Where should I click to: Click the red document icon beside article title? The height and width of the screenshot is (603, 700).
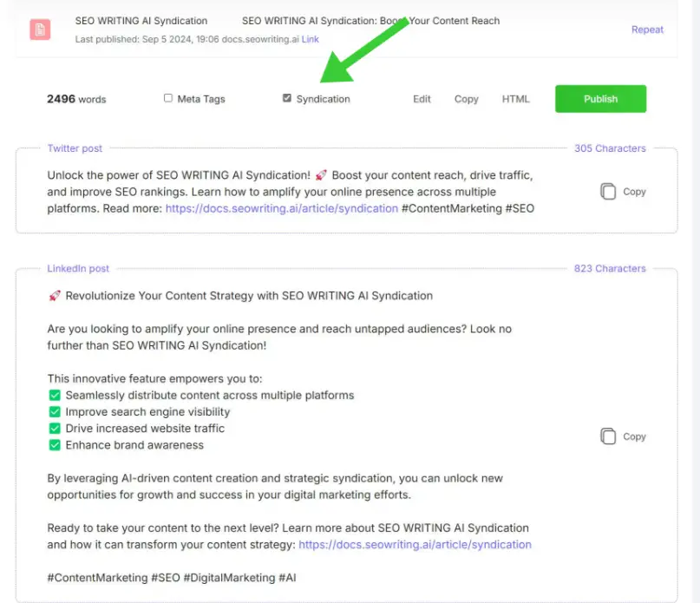coord(40,29)
